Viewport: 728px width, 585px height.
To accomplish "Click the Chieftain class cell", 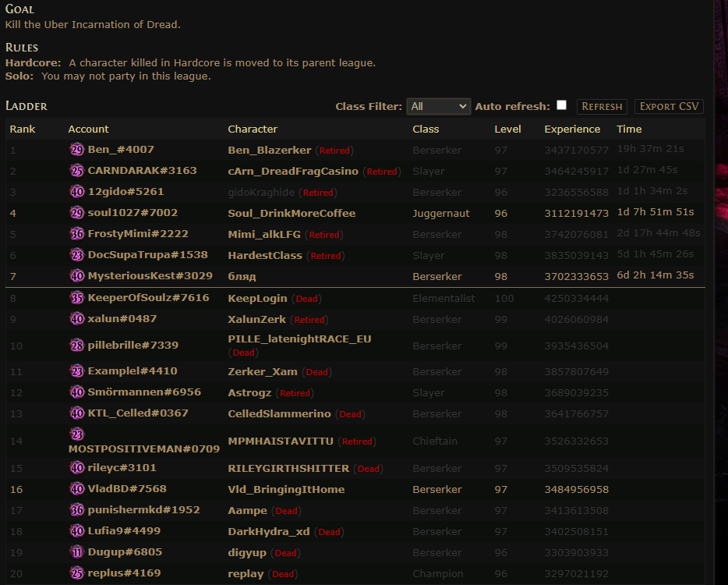I will (x=435, y=441).
